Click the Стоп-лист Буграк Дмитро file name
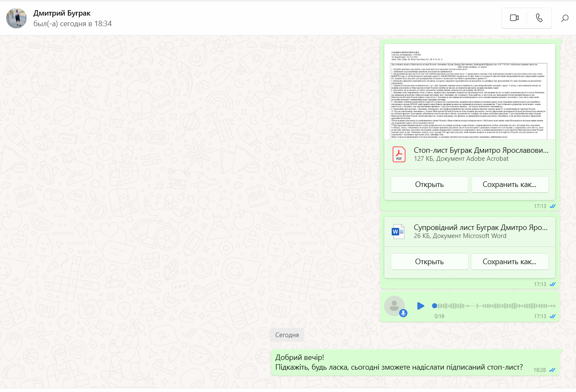Image resolution: width=576 pixels, height=392 pixels. tap(481, 150)
